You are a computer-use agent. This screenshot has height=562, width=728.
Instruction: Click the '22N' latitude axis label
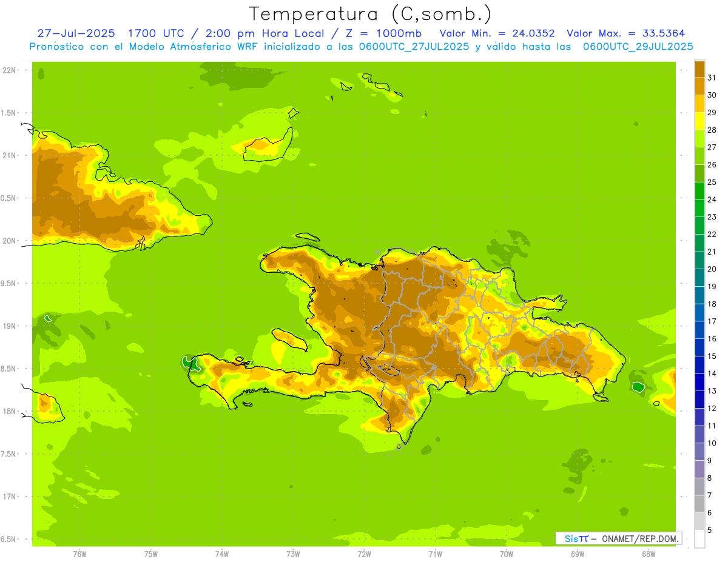[x=9, y=70]
